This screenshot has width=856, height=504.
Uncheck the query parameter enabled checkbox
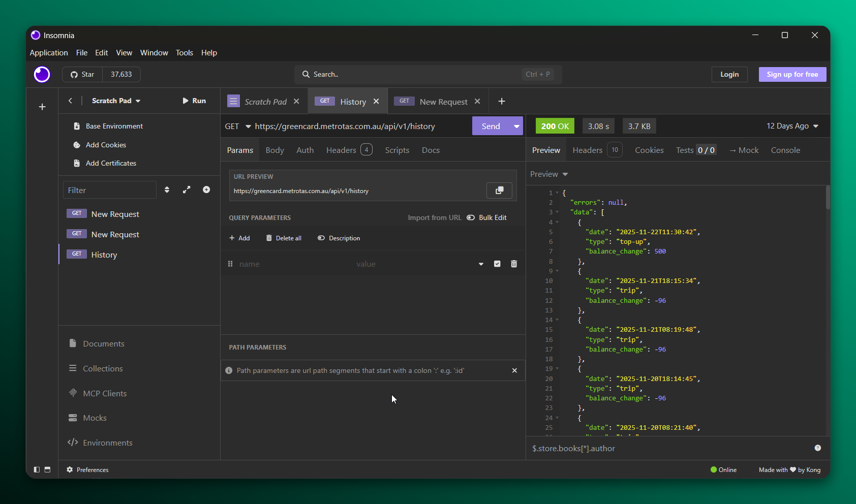[x=497, y=264]
